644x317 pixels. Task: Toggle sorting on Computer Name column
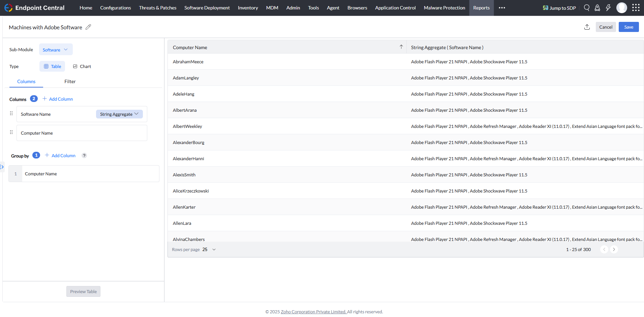[401, 47]
